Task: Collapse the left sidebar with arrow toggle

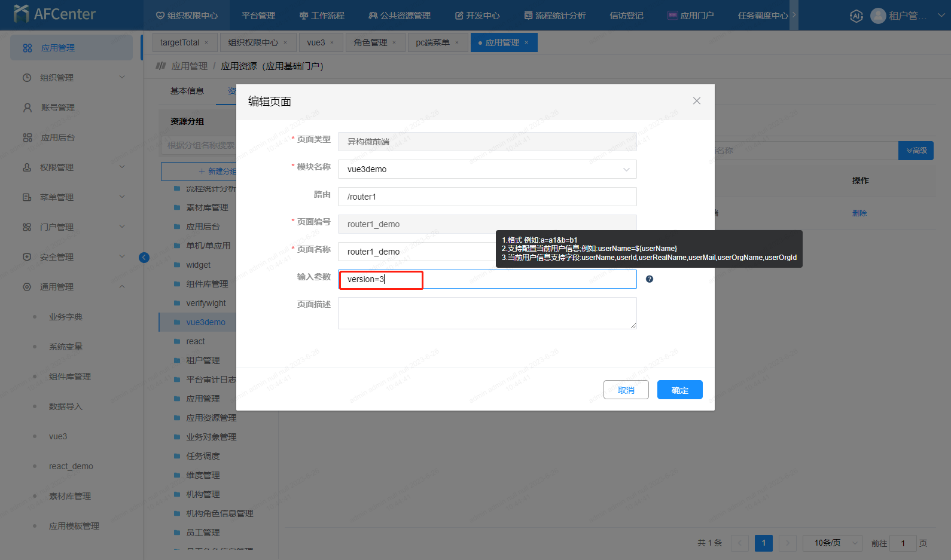Action: (x=144, y=258)
